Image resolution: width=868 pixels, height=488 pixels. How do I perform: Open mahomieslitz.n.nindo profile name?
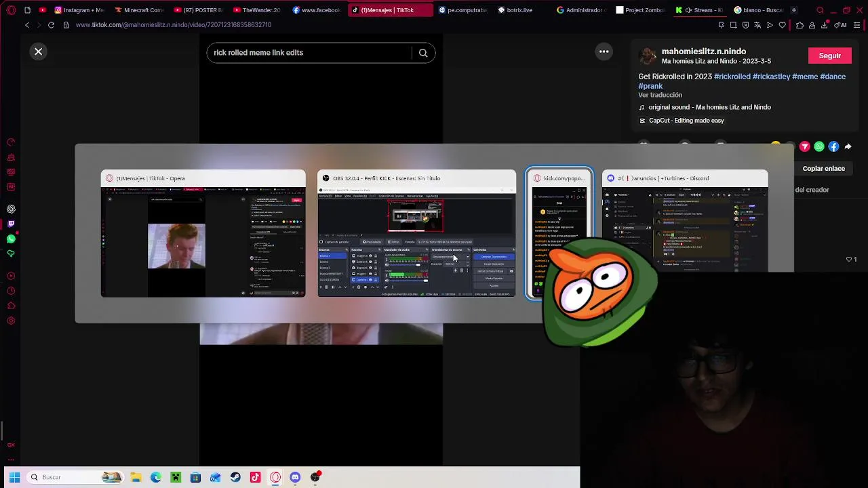coord(704,52)
